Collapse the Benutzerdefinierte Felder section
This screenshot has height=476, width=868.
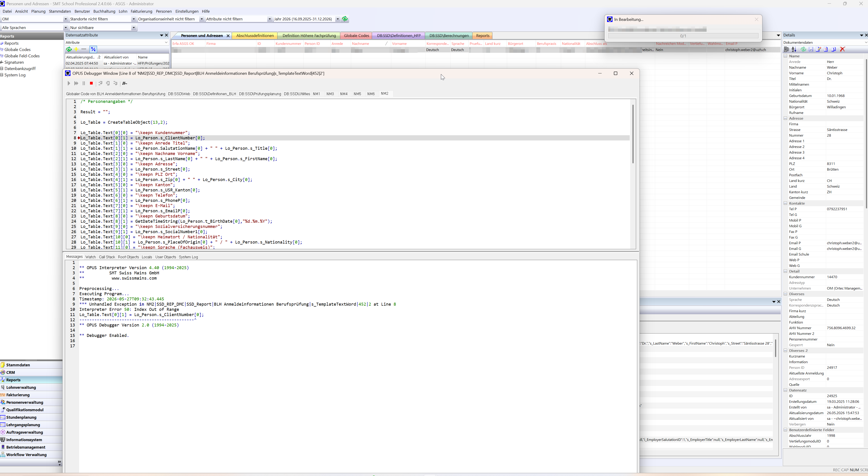coord(785,430)
